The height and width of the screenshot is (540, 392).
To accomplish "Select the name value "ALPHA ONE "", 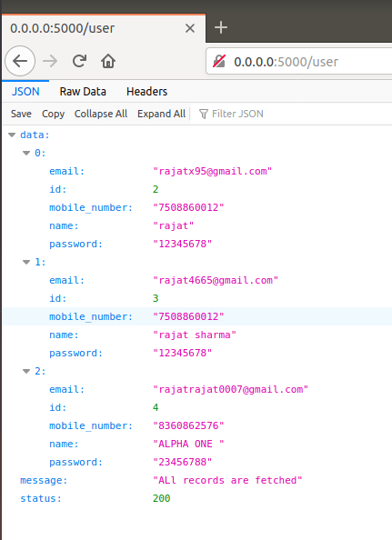I will click(188, 444).
